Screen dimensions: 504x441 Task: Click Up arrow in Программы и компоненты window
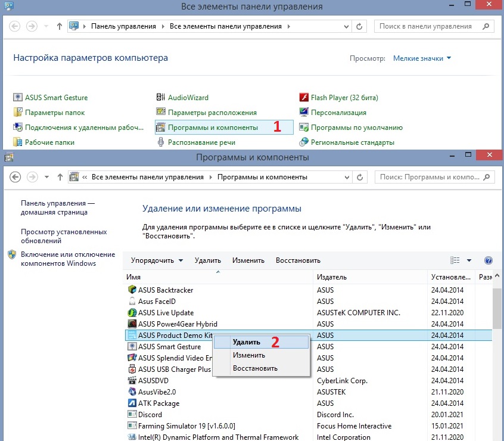pyautogui.click(x=60, y=177)
